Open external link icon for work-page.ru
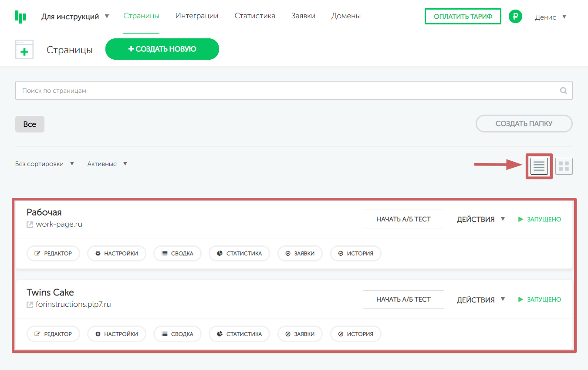This screenshot has width=588, height=370. pyautogui.click(x=30, y=225)
